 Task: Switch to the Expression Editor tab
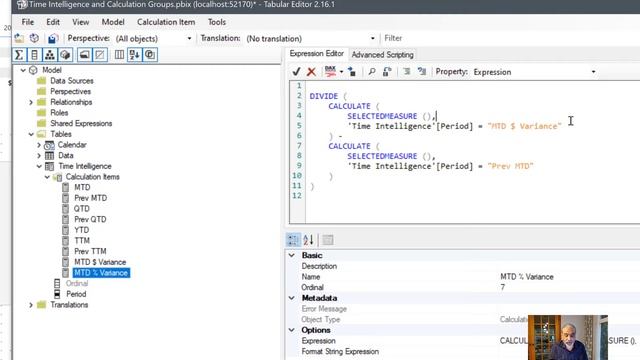[x=317, y=53]
